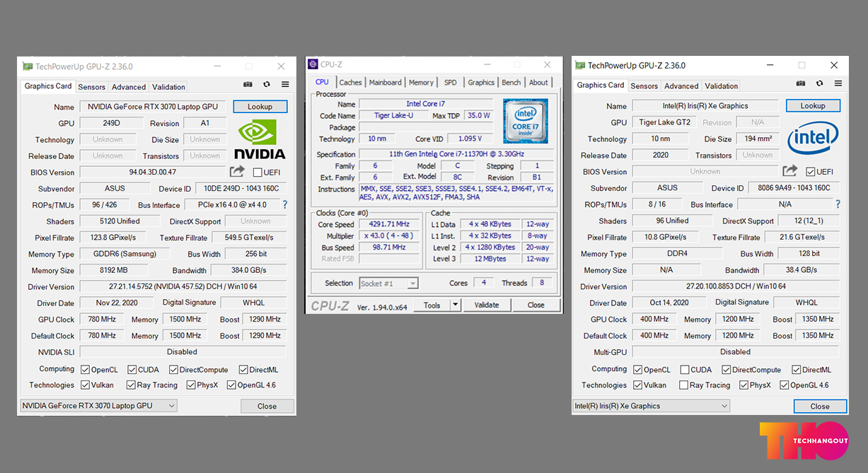The image size is (868, 473).
Task: Toggle the DirectML checkbox in NVIDIA GPU-Z window
Action: 243,370
